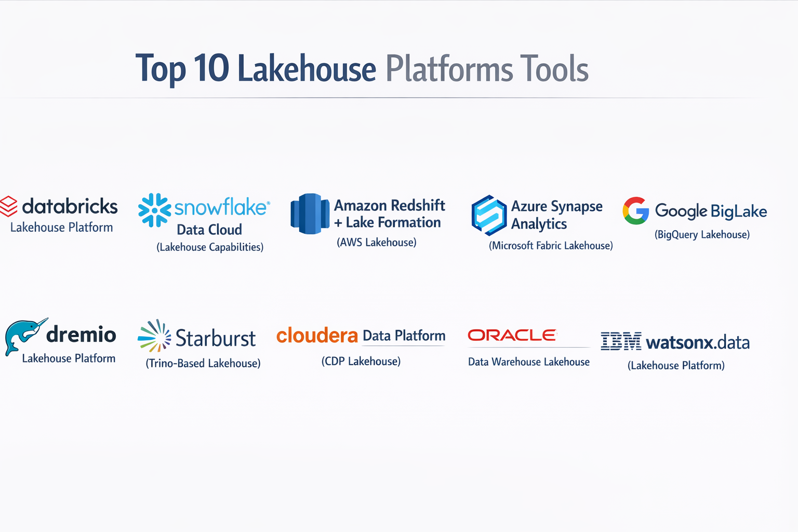Click the red Oracle logo
Screen dimensions: 798x532
pyautogui.click(x=512, y=336)
